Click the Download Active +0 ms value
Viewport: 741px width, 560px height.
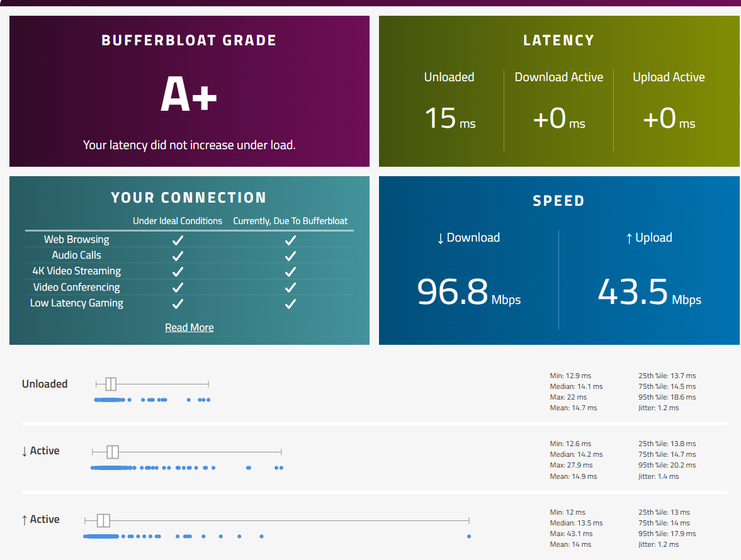point(559,118)
